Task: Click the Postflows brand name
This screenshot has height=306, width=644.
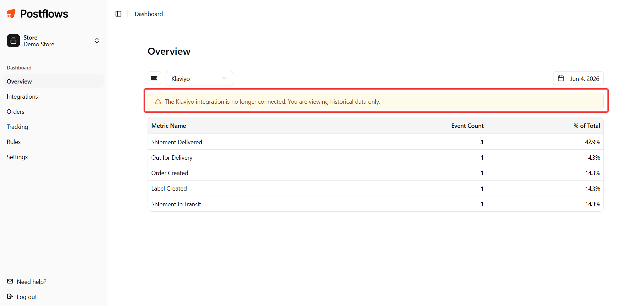Action: 44,14
